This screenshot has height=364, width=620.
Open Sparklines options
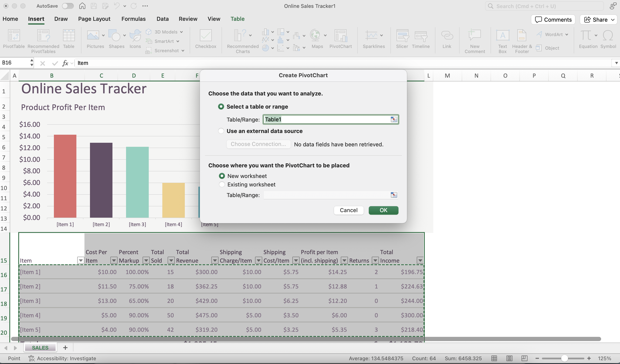pos(373,39)
